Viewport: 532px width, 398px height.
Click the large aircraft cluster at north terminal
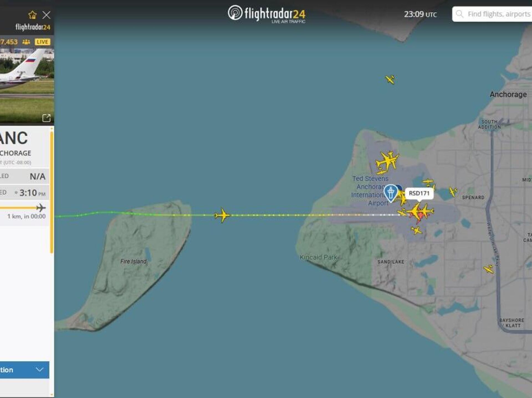[x=387, y=162]
